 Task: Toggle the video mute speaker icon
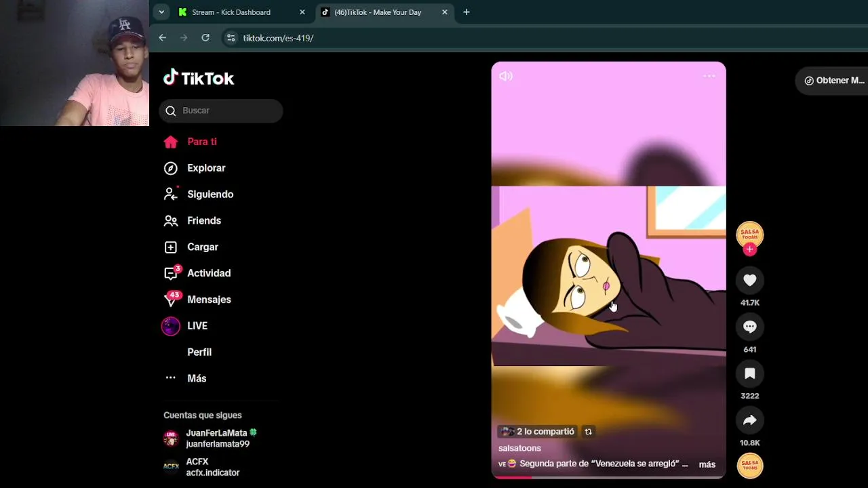506,76
